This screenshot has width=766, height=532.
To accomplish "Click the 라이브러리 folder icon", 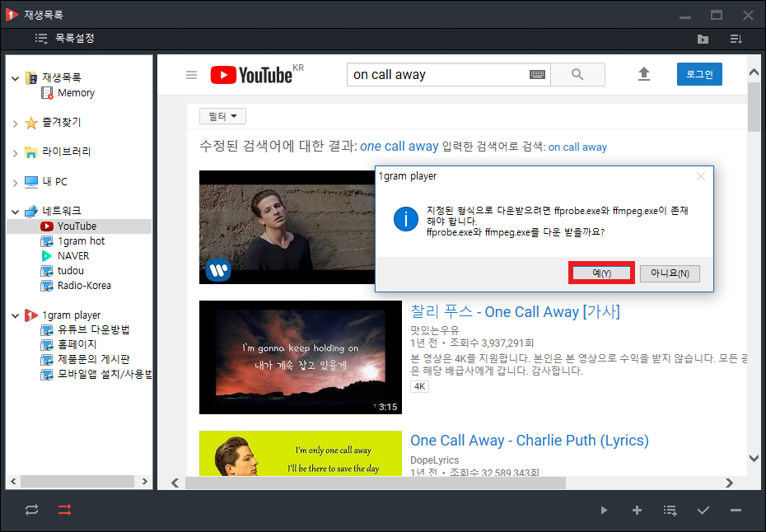I will click(x=30, y=152).
